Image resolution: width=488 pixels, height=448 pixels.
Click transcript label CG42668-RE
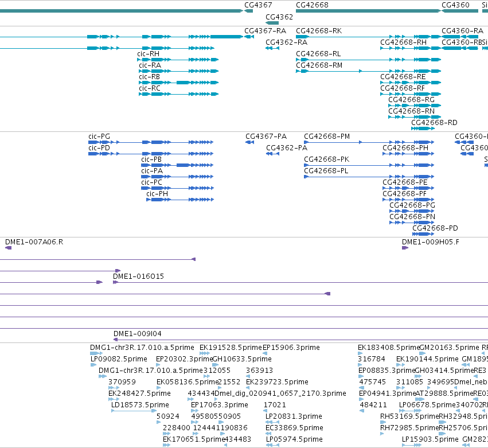pyautogui.click(x=403, y=77)
